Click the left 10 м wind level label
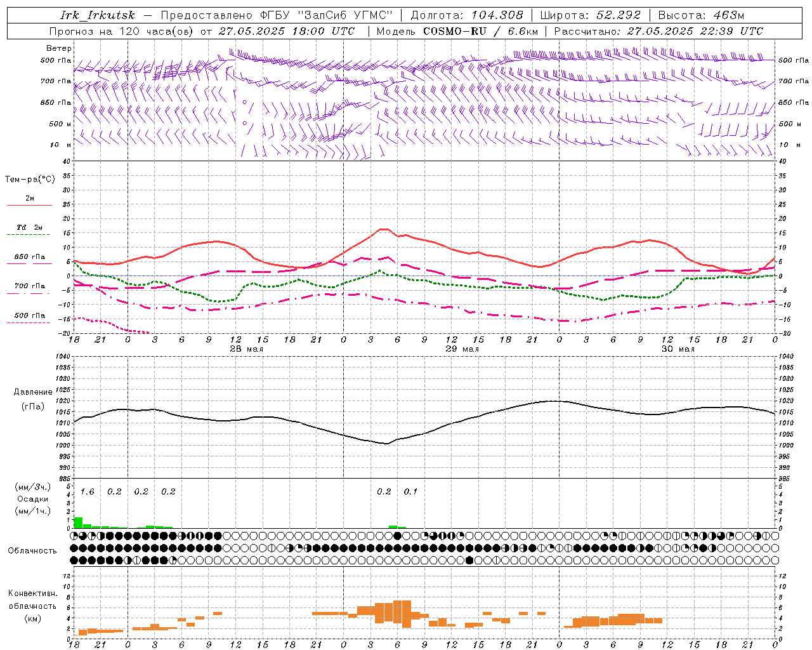Viewport: 812px width, 650px height. coord(61,145)
